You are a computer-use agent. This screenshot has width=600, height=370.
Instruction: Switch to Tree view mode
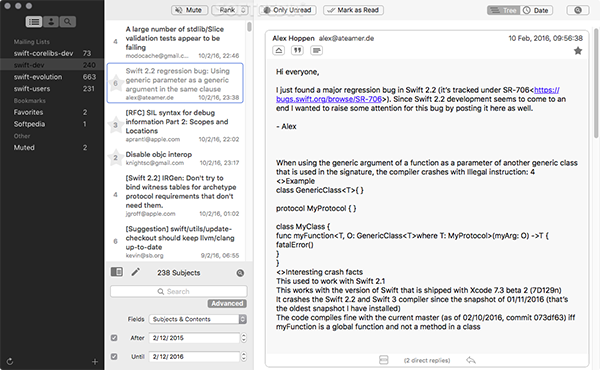[504, 10]
